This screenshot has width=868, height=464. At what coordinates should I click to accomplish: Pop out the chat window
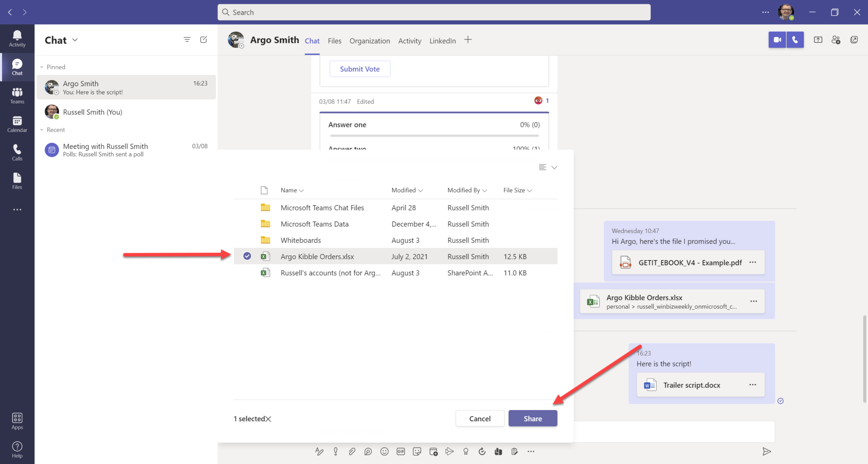(854, 40)
